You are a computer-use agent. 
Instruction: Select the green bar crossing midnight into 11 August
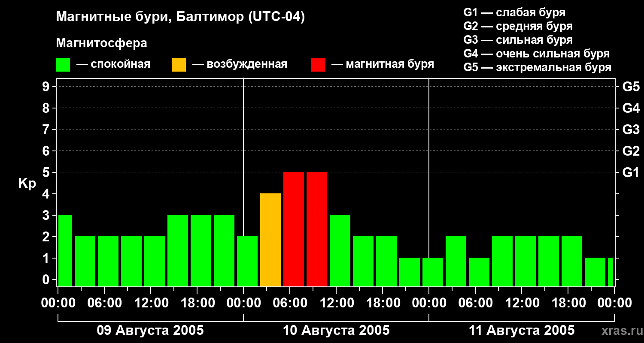(x=433, y=272)
